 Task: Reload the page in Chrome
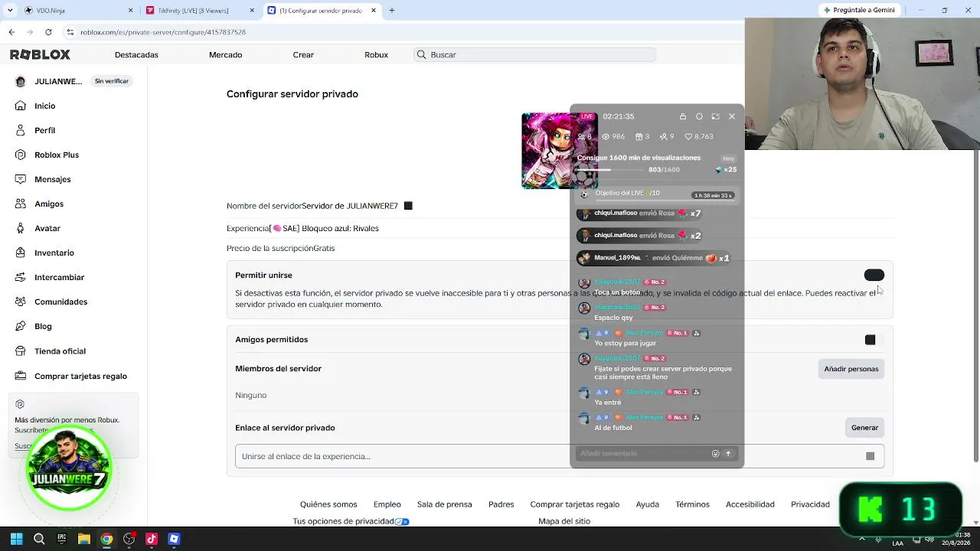(48, 32)
